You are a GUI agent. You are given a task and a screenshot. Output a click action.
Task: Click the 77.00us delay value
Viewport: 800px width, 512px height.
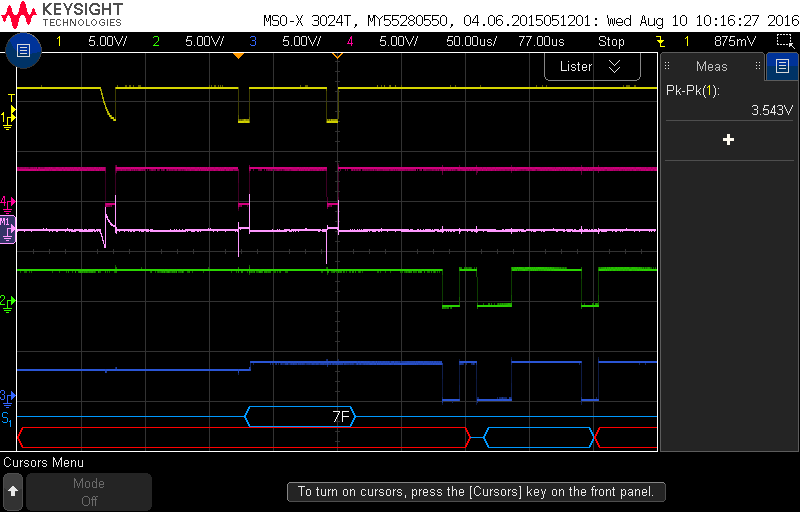pyautogui.click(x=541, y=41)
